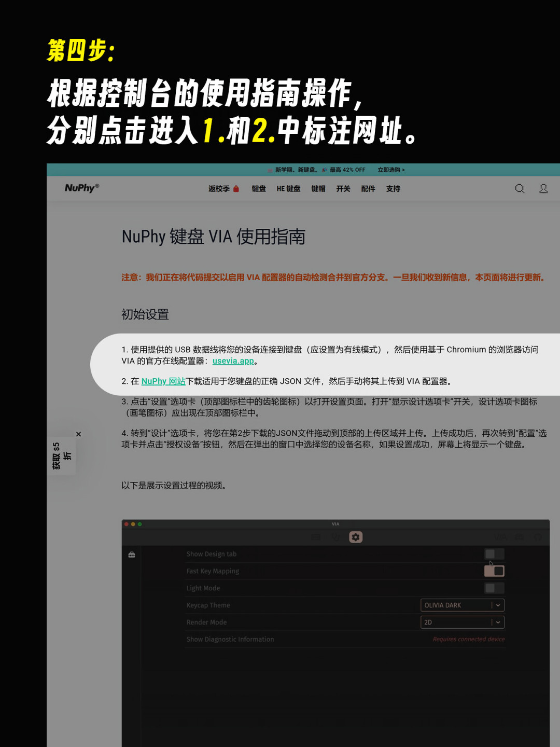Click 立即选购 in the promo banner
The width and height of the screenshot is (560, 747).
pyautogui.click(x=391, y=170)
